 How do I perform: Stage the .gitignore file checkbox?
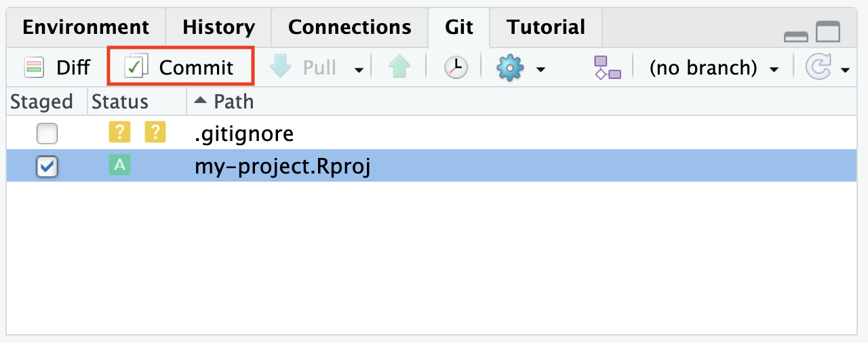tap(47, 134)
